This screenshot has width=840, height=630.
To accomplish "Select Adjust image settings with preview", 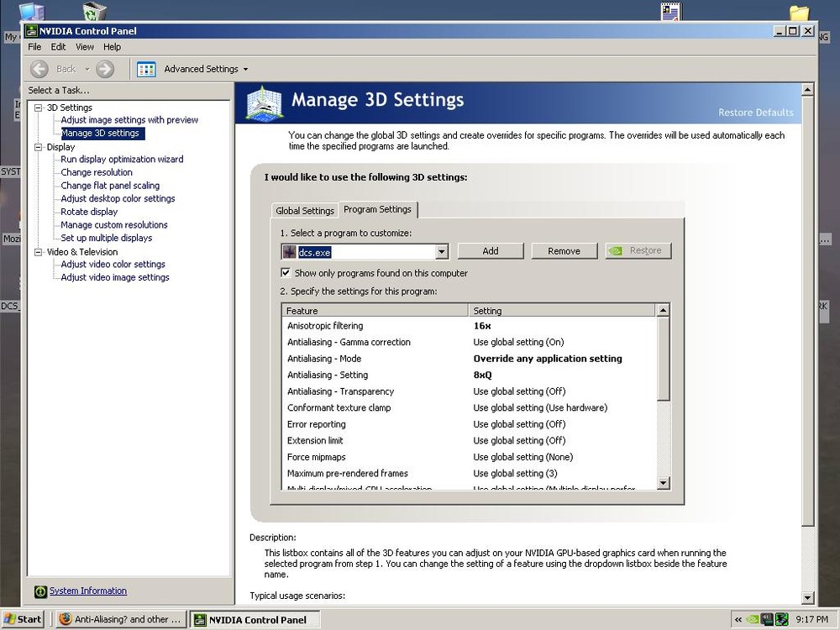I will pyautogui.click(x=129, y=120).
